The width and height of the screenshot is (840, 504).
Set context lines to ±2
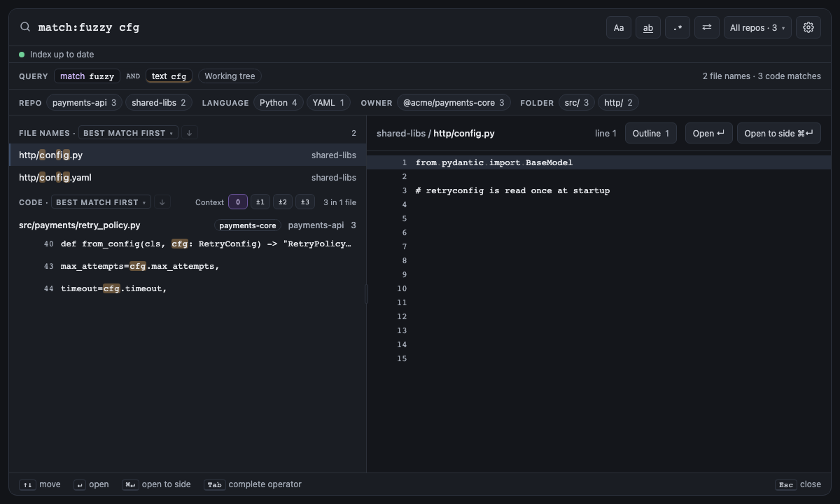tap(283, 202)
